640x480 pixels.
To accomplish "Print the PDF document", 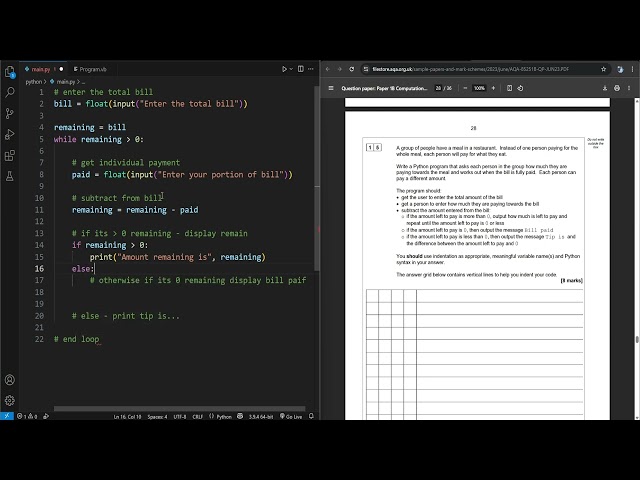I will click(x=617, y=88).
